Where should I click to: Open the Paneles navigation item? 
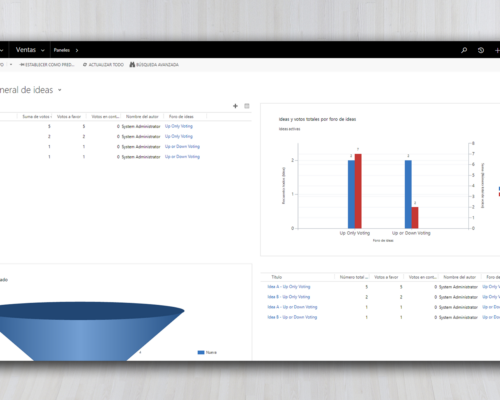62,50
